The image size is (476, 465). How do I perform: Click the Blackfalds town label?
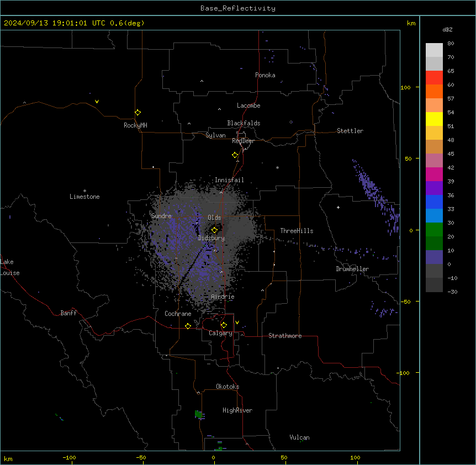pos(244,123)
